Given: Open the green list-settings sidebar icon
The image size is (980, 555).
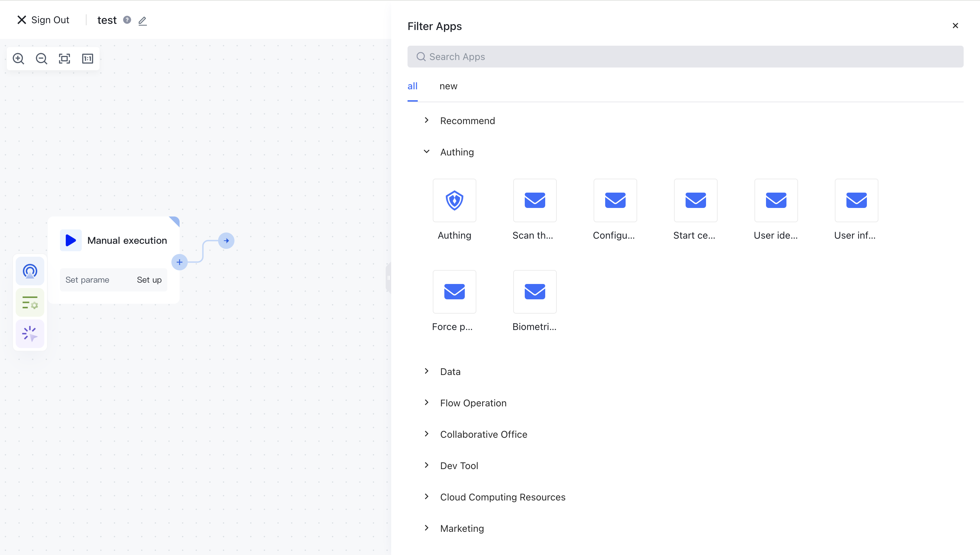Looking at the screenshot, I should [30, 303].
